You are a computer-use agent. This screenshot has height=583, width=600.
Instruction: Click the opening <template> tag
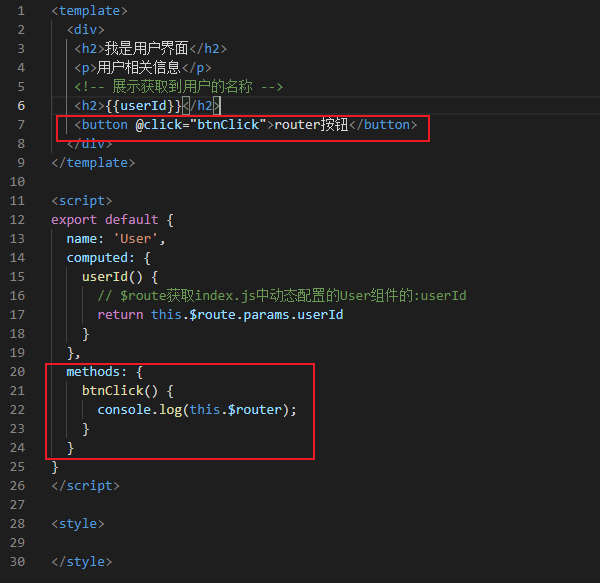point(90,11)
